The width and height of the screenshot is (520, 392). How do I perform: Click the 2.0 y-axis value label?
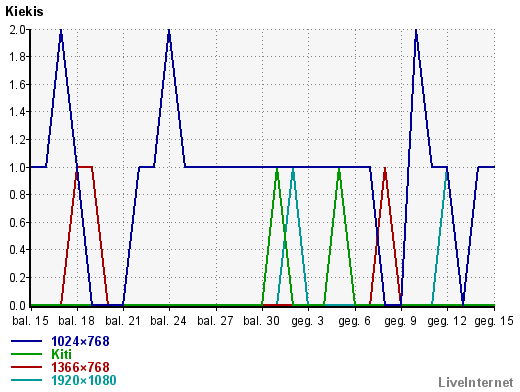(x=17, y=30)
